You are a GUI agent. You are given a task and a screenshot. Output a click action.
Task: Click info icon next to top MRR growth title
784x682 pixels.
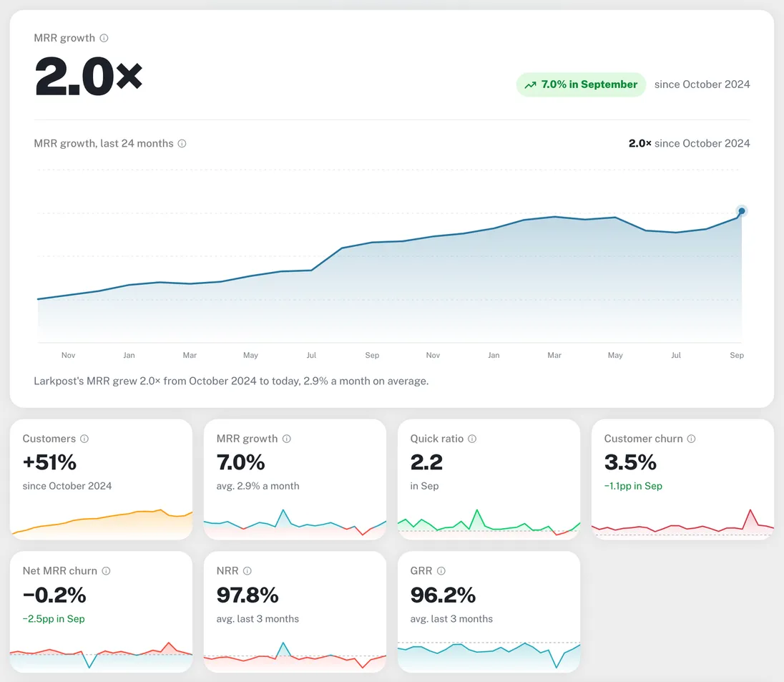point(104,38)
